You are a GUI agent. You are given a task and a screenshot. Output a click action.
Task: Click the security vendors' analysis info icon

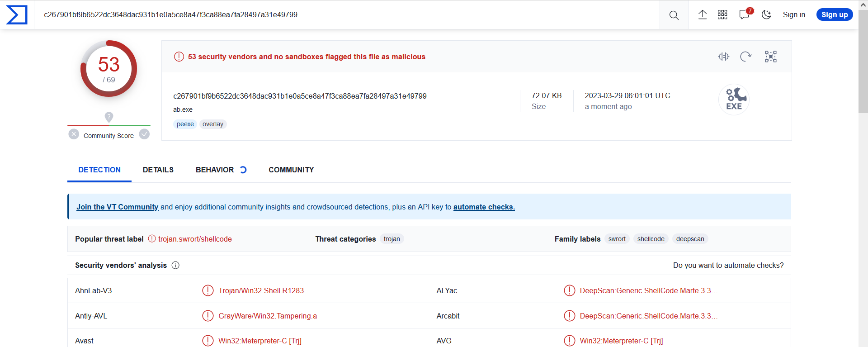(175, 266)
